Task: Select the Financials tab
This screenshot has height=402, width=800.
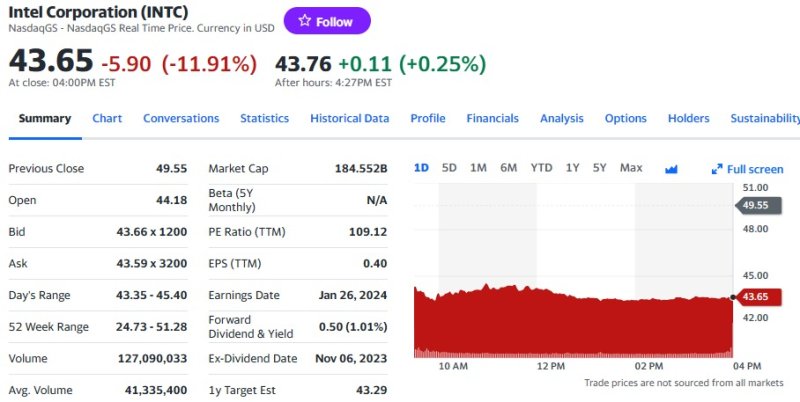Action: pyautogui.click(x=492, y=118)
